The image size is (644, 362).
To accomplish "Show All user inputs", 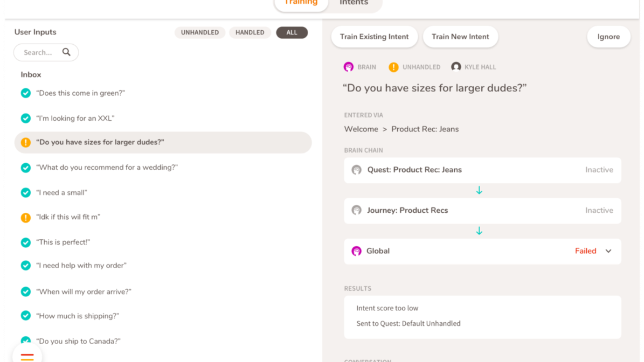I will (x=292, y=33).
